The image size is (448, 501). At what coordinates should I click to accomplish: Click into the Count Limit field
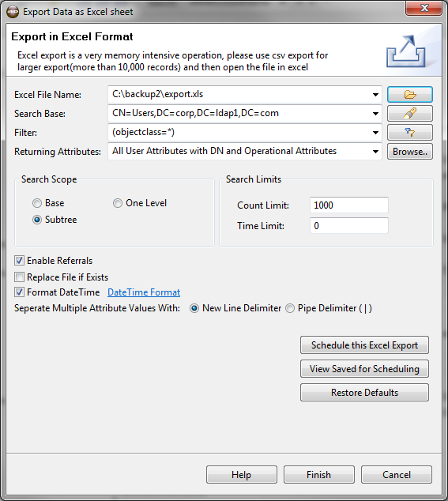click(349, 205)
